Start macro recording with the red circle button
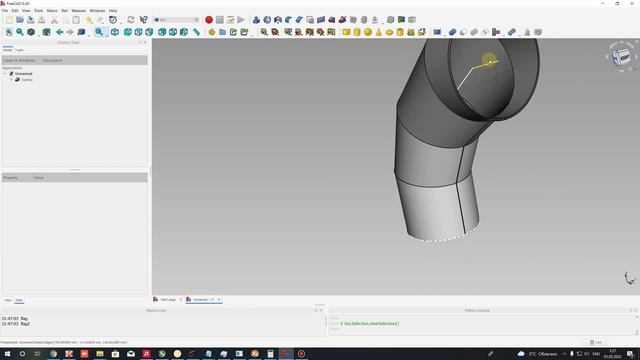This screenshot has width=640, height=360. (209, 20)
